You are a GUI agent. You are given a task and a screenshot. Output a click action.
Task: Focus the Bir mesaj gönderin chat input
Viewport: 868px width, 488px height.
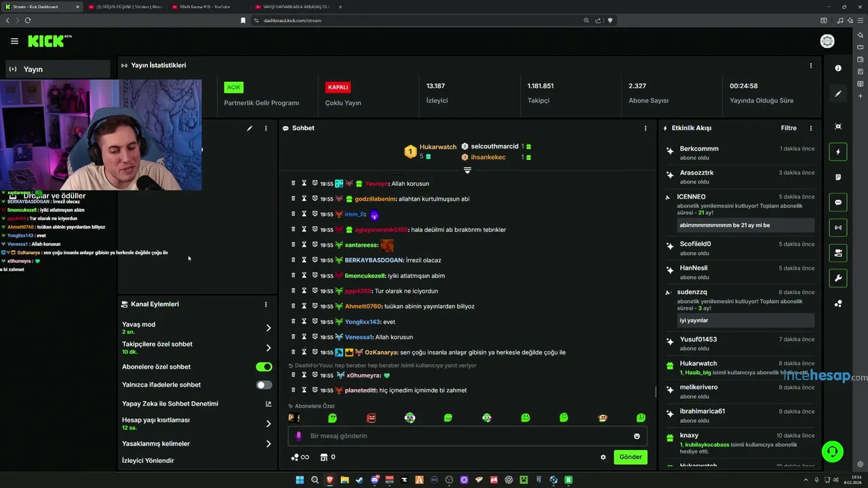tap(468, 436)
